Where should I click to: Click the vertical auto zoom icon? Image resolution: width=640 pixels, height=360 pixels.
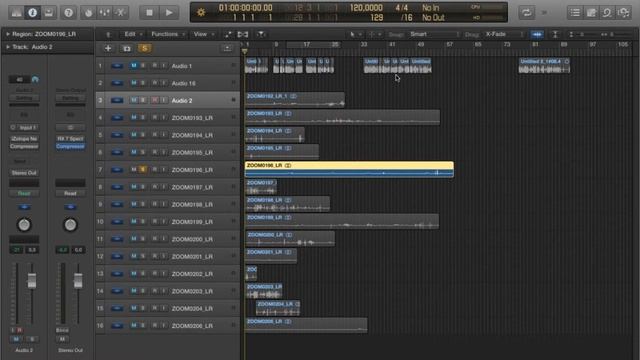click(x=556, y=34)
